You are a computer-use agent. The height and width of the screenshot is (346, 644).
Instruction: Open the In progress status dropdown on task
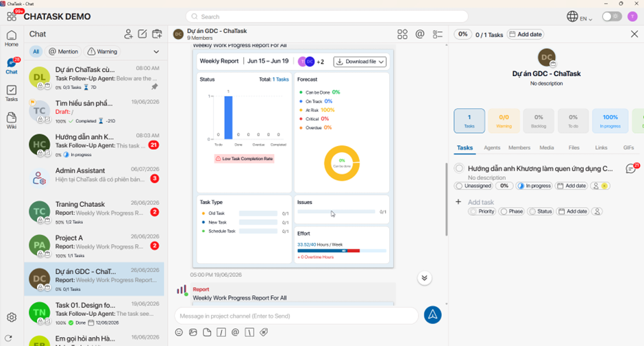(534, 186)
